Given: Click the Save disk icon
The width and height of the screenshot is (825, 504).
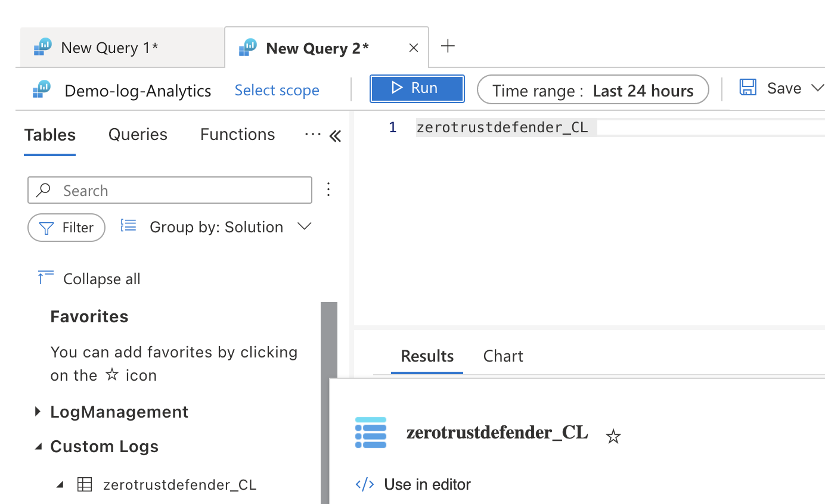Looking at the screenshot, I should [x=748, y=87].
